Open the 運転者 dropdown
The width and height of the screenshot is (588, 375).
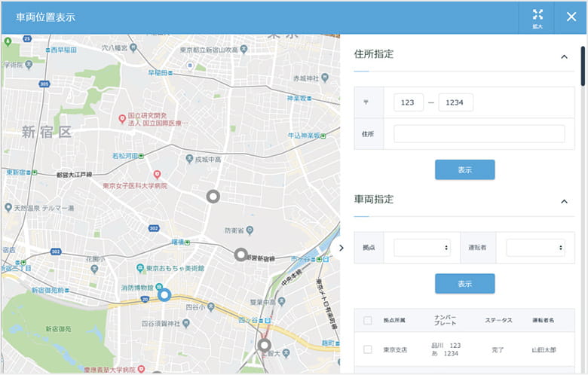click(535, 248)
